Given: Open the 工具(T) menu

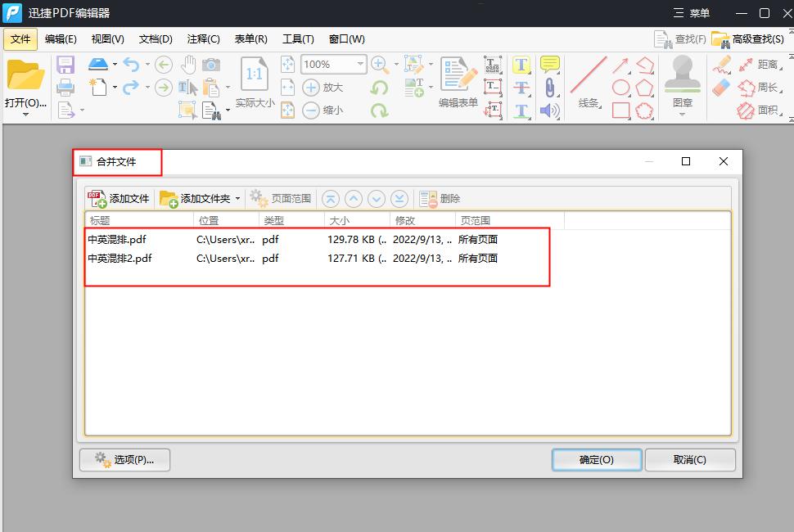Looking at the screenshot, I should 298,38.
